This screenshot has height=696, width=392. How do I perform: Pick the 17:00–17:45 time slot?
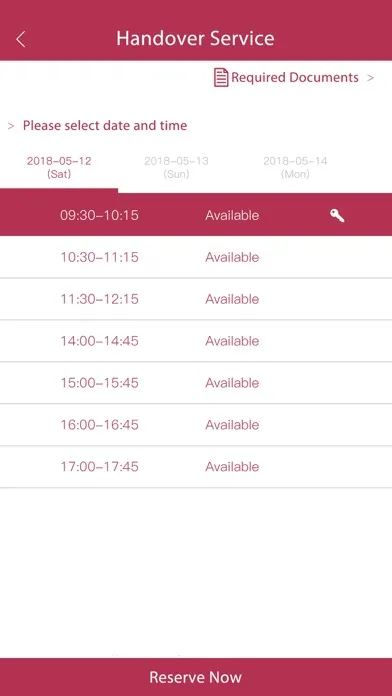coord(196,467)
